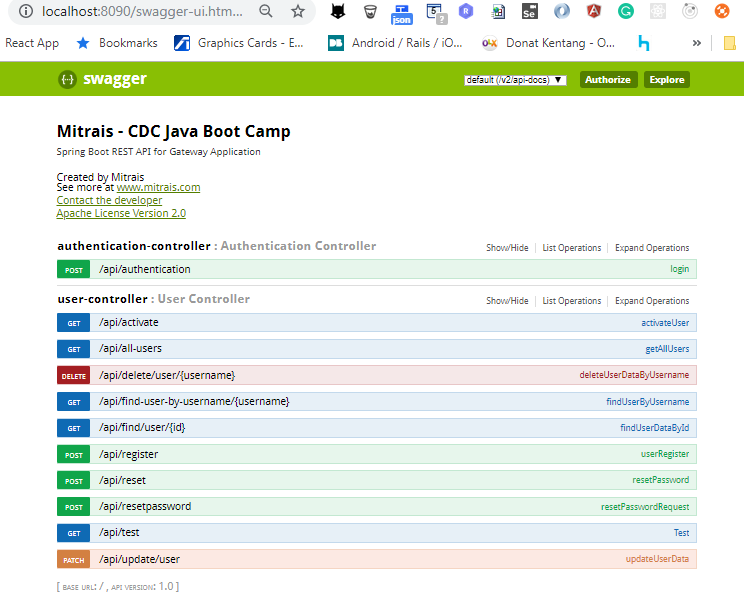The image size is (744, 607).
Task: Click the resetPasswordRequest summary link
Action: (x=645, y=507)
